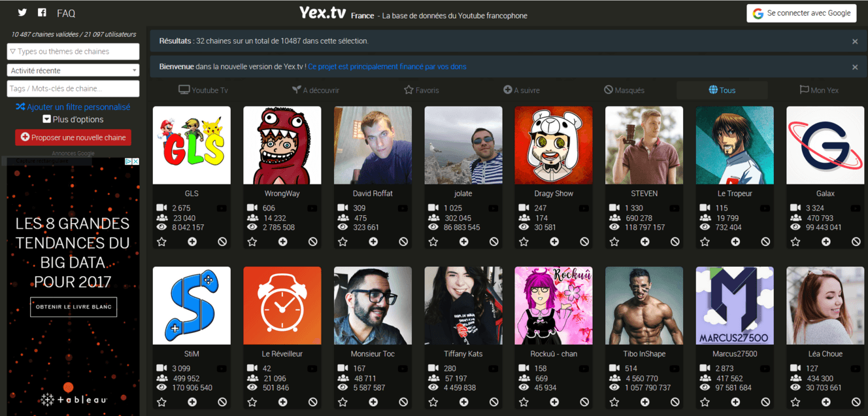Hide Le Réveilleur channel with block icon
868x416 pixels.
313,402
